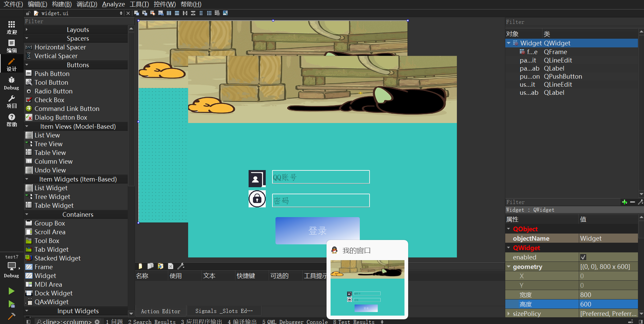Open the Analyze menu
Screen dimensions: 644x324
coord(114,4)
